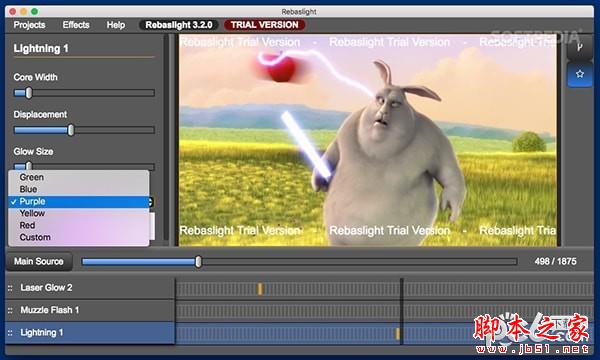Screen dimensions: 600x360
Task: Grab the drag handle of Laser Glow 2
Action: [x=10, y=288]
